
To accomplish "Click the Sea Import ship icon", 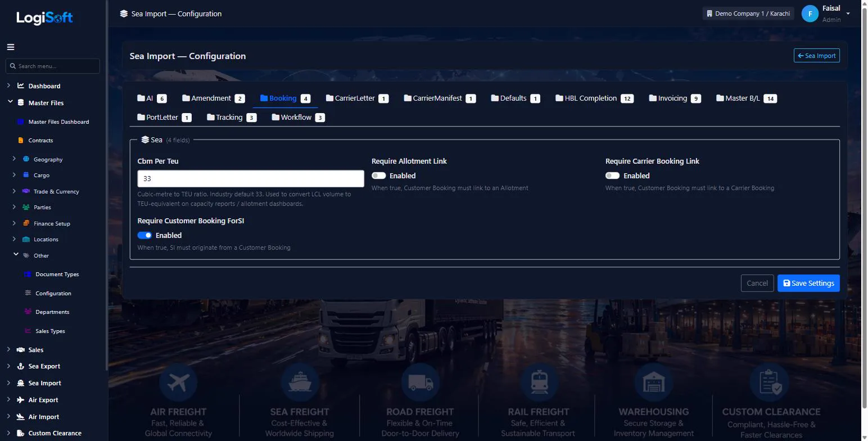I will click(x=21, y=383).
